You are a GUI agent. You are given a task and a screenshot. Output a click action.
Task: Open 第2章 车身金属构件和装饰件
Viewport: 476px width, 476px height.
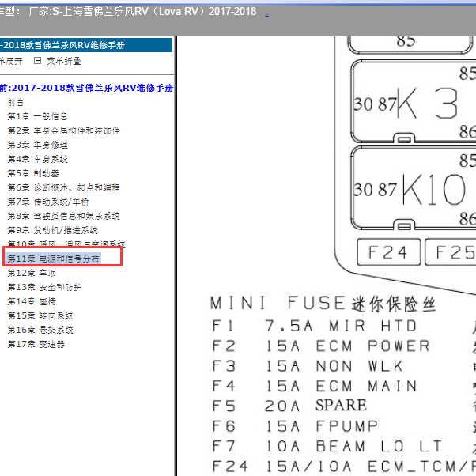click(x=63, y=130)
